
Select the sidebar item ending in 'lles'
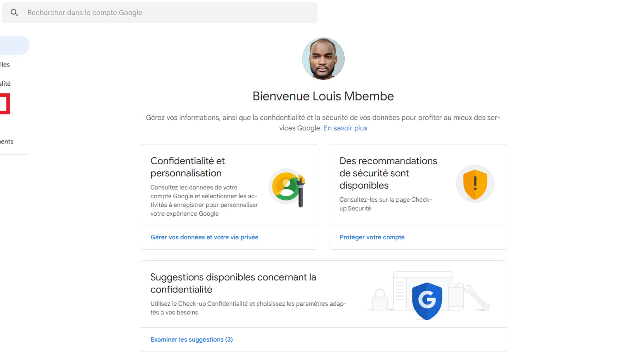5,65
